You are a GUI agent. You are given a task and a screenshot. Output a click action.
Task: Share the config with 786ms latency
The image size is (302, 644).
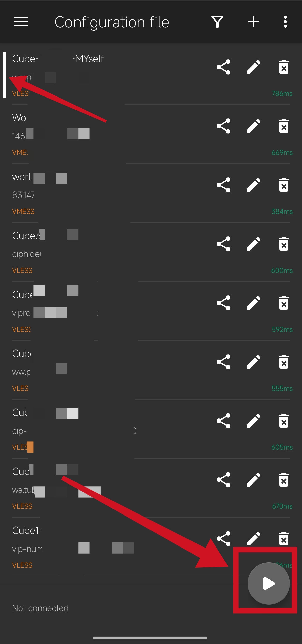point(223,67)
